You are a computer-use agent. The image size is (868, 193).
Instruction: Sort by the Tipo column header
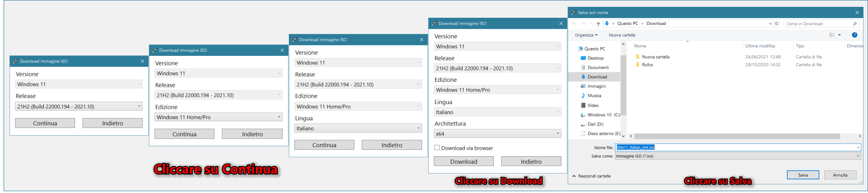click(x=800, y=46)
